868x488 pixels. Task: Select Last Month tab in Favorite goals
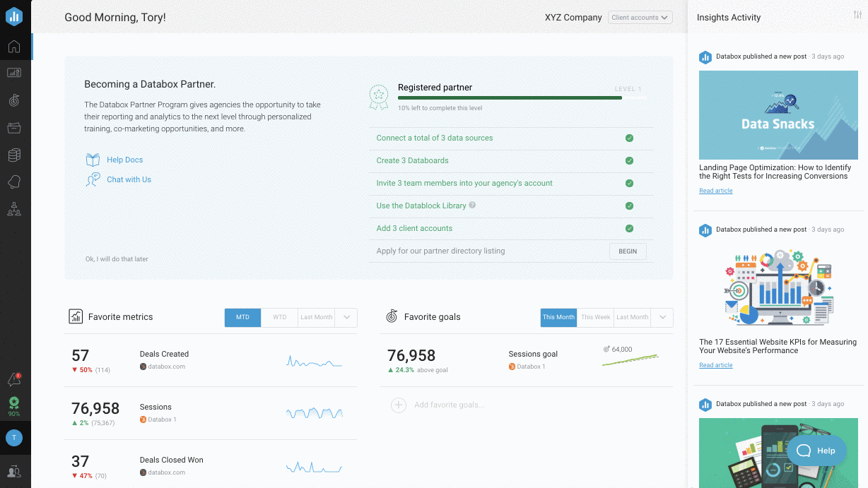(632, 317)
